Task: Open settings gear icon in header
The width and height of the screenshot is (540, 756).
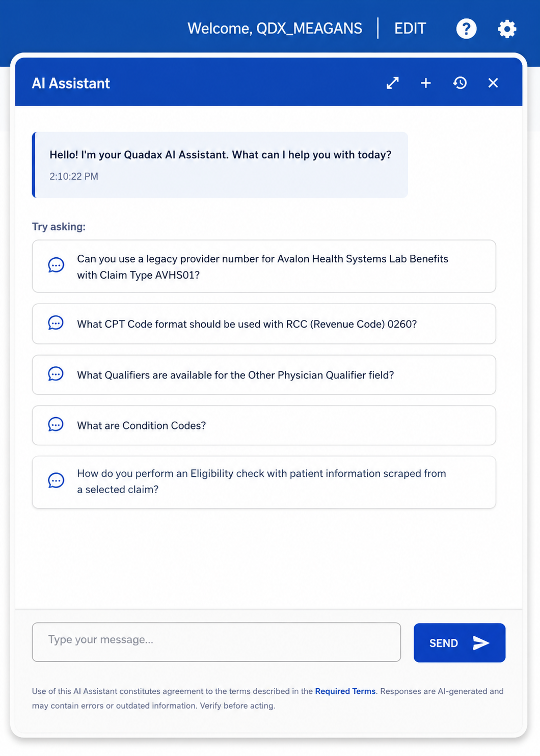Action: (507, 29)
